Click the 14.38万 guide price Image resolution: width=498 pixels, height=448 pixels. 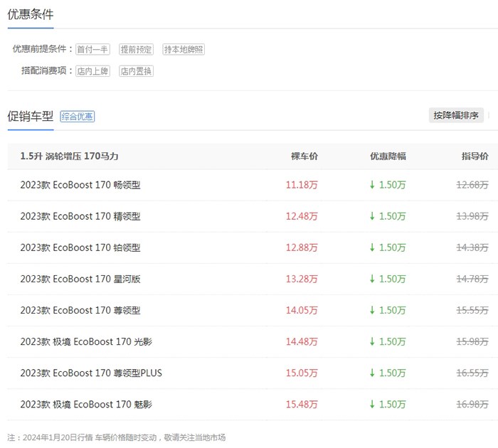click(x=472, y=247)
